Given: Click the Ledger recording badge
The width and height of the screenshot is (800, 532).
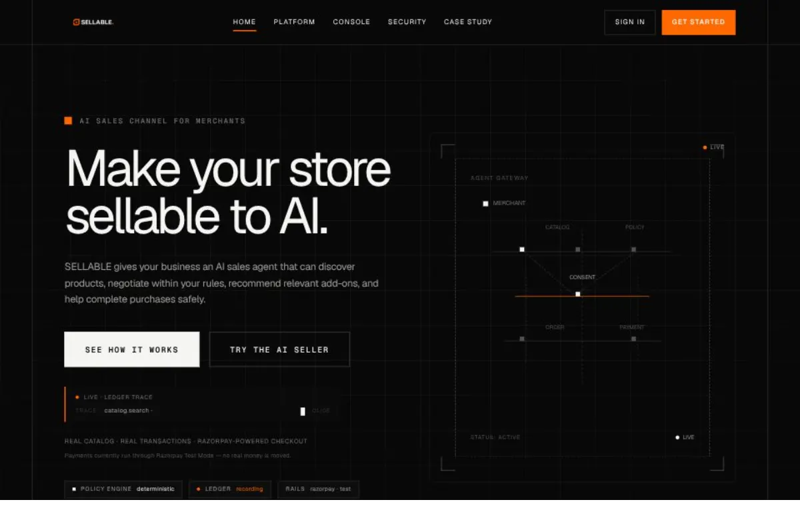Looking at the screenshot, I should pyautogui.click(x=230, y=489).
